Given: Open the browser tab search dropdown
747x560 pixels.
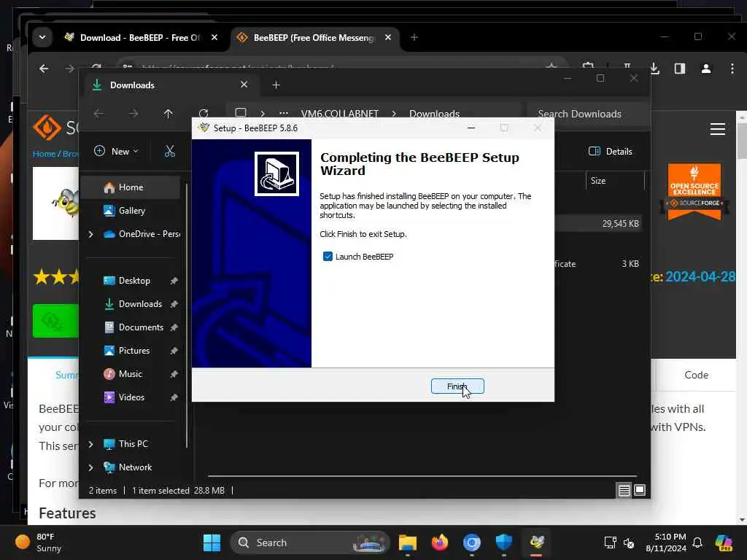Looking at the screenshot, I should pyautogui.click(x=42, y=37).
